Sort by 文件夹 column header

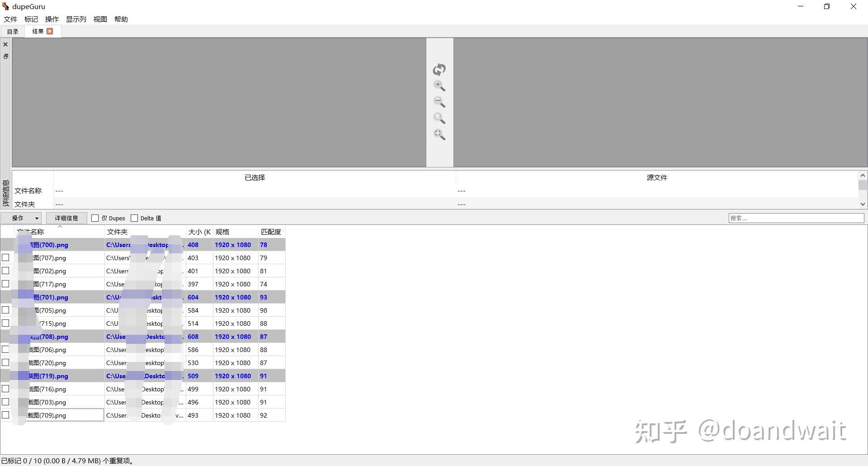145,232
